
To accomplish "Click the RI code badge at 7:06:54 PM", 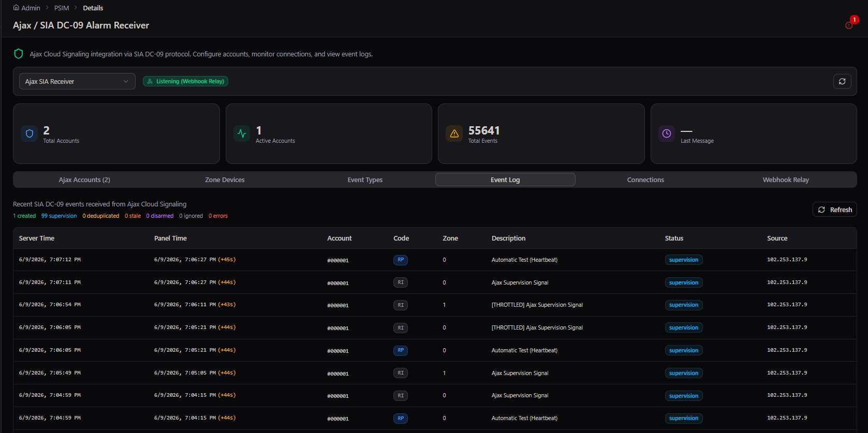I will coord(401,305).
